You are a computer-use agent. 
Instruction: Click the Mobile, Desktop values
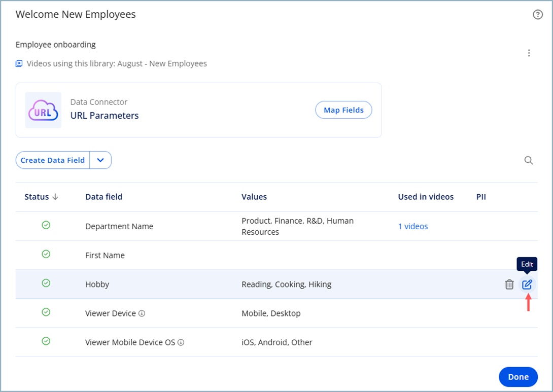pos(271,313)
